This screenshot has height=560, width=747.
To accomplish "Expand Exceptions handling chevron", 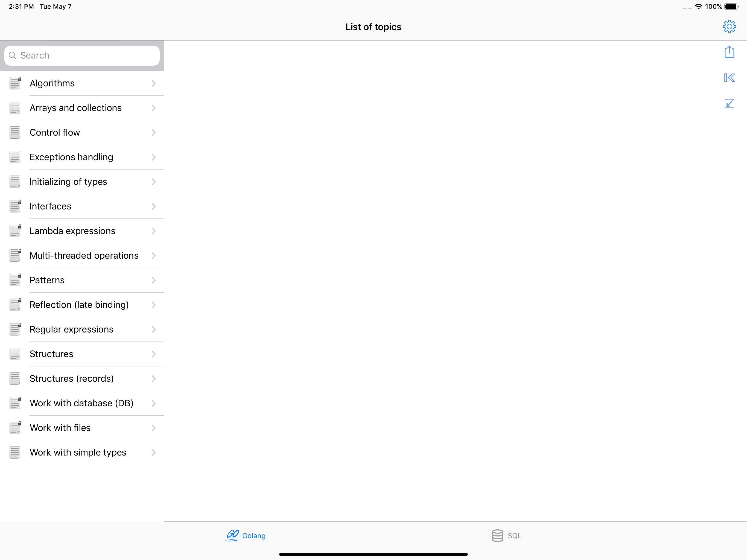I will click(153, 157).
